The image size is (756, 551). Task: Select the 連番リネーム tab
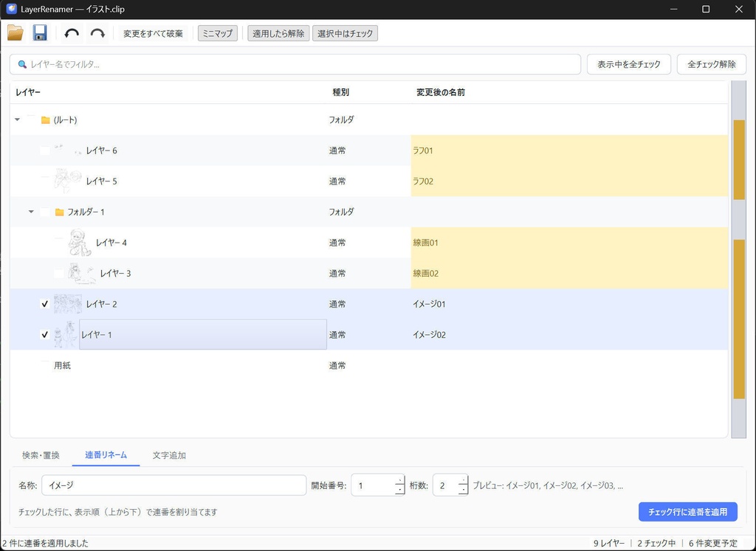point(106,455)
